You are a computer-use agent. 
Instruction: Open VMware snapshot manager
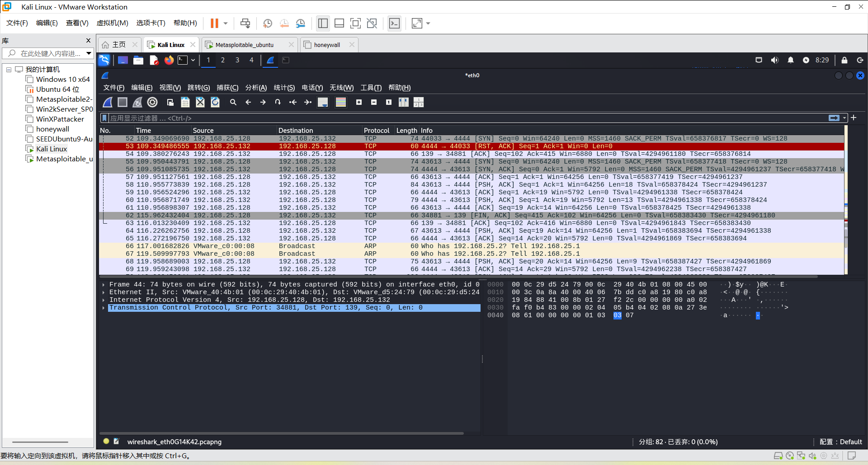coord(301,23)
